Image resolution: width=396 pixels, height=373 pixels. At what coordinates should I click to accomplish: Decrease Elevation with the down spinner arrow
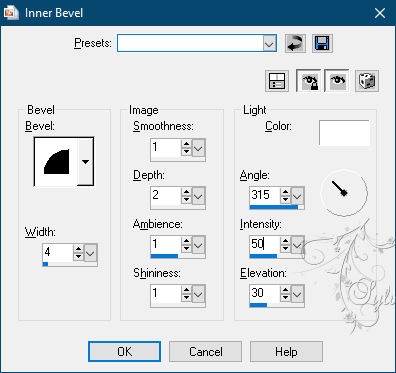285,298
